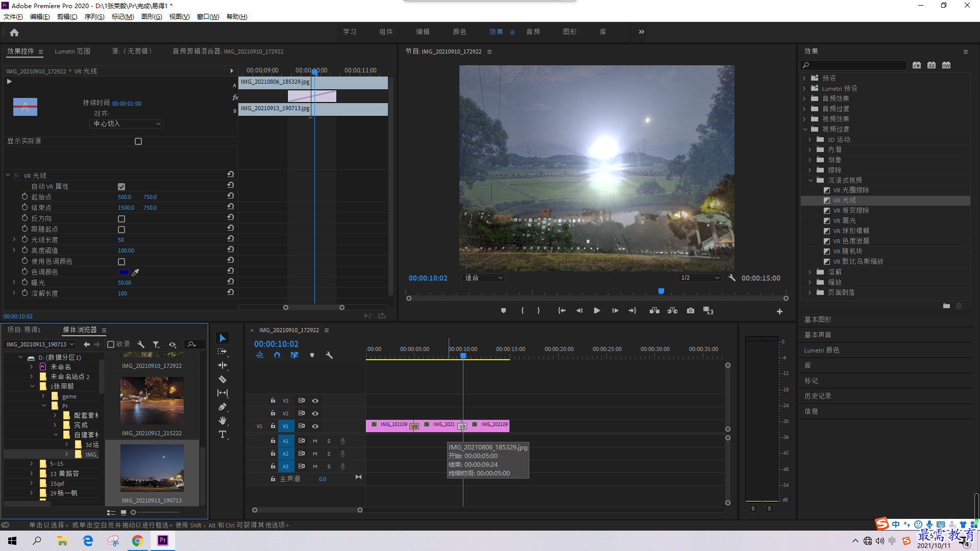Switch to 颜色 workspace
The height and width of the screenshot is (551, 980).
coord(459,32)
